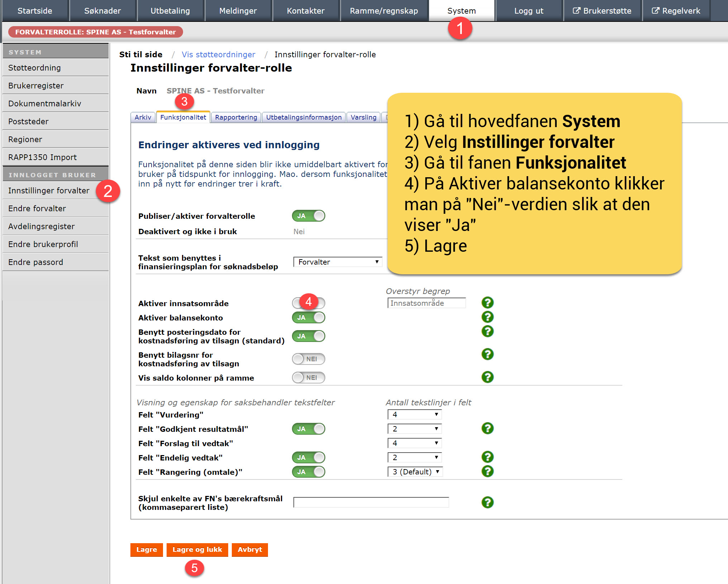The height and width of the screenshot is (584, 728).
Task: Open the Forvalter tekst dropdown
Action: click(x=337, y=262)
